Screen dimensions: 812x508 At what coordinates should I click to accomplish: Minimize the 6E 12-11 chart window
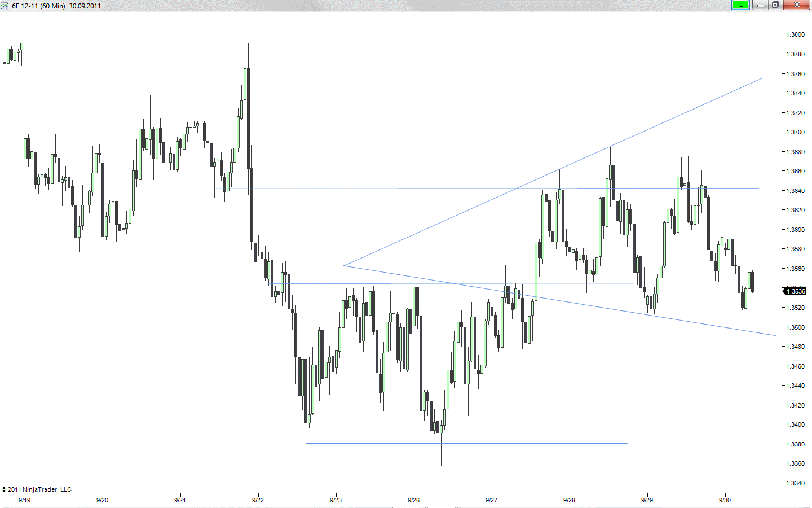(761, 5)
